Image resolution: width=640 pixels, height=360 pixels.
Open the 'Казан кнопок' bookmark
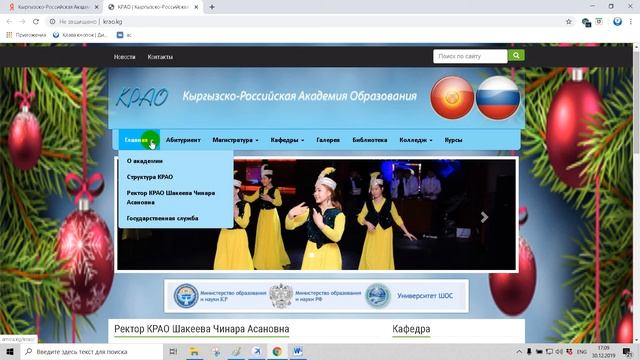[x=80, y=35]
